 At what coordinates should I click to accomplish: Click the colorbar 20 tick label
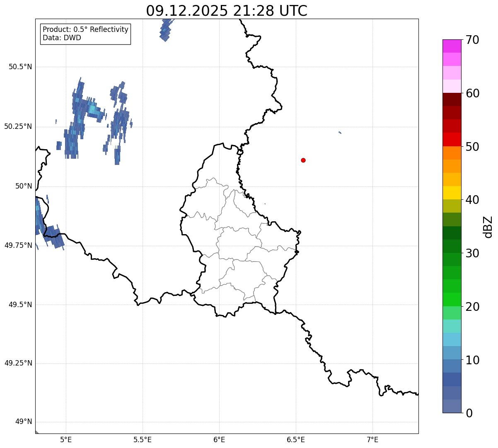(472, 307)
